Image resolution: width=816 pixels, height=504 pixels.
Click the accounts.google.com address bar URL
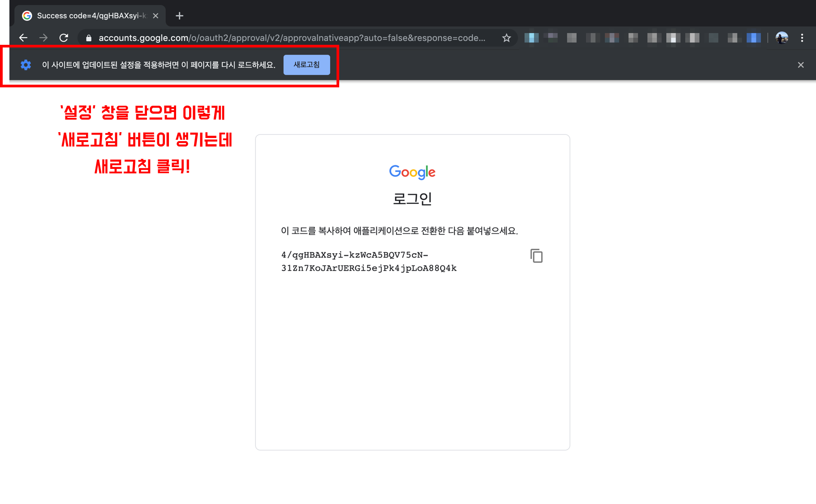tap(292, 38)
